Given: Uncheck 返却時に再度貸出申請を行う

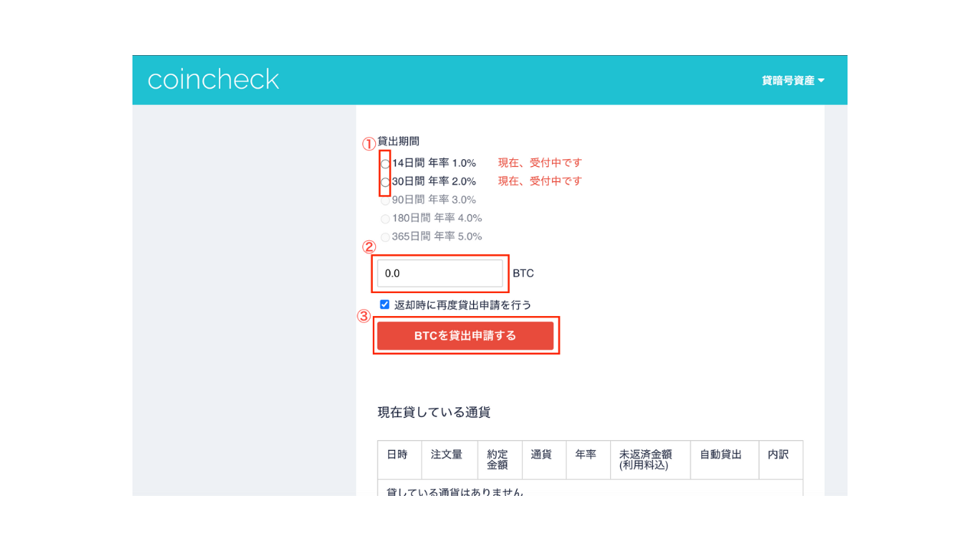Looking at the screenshot, I should (x=384, y=304).
